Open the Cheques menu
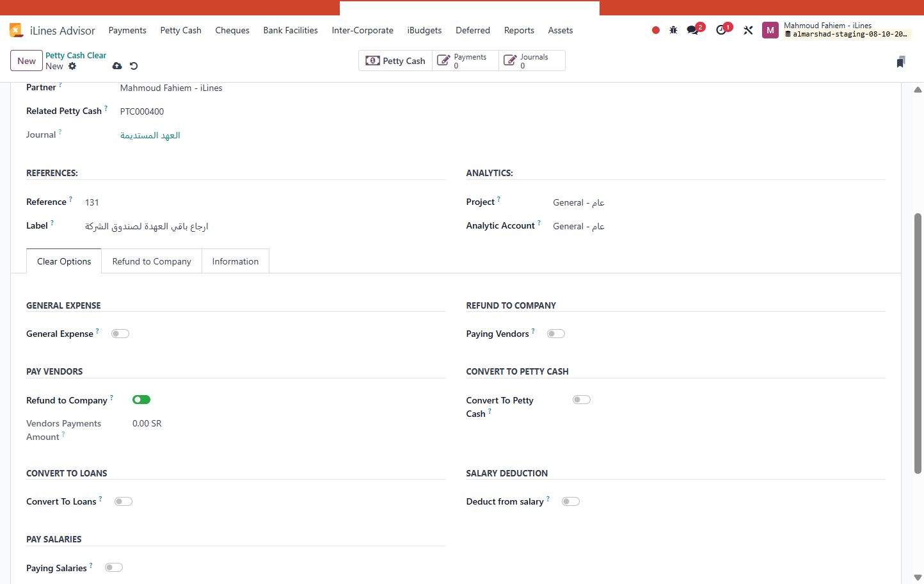This screenshot has height=584, width=924. (232, 30)
